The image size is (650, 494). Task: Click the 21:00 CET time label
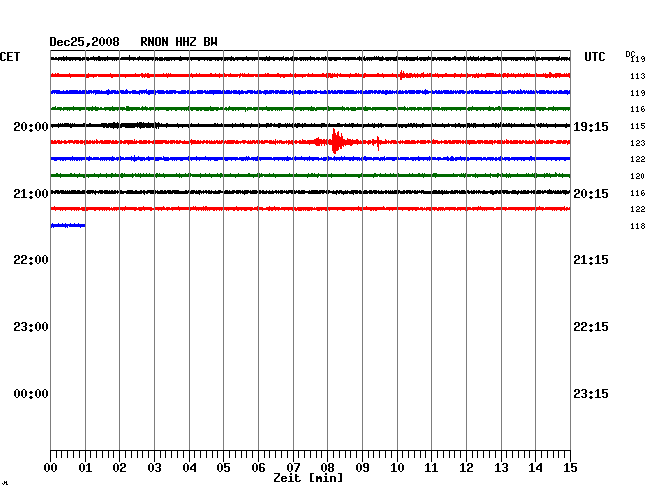click(31, 194)
